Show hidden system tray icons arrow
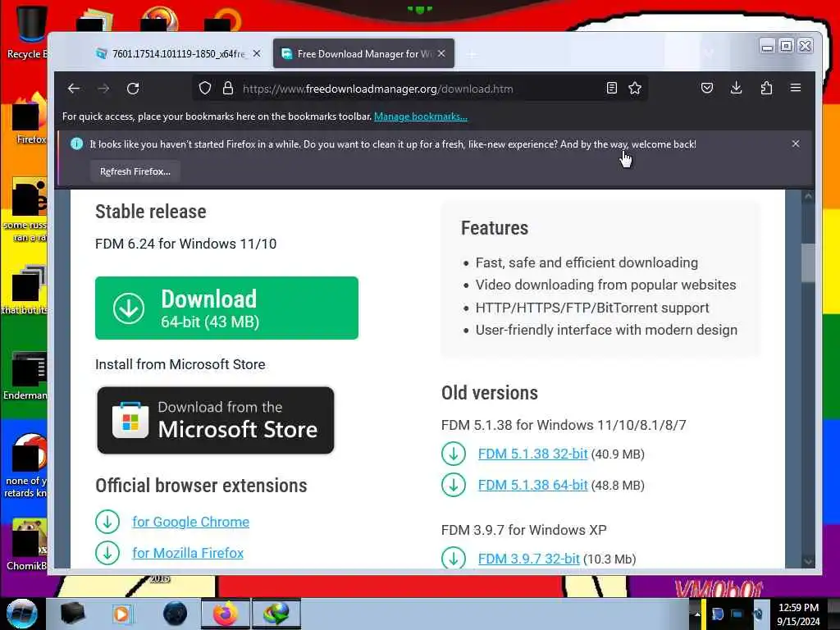840x630 pixels. [696, 614]
